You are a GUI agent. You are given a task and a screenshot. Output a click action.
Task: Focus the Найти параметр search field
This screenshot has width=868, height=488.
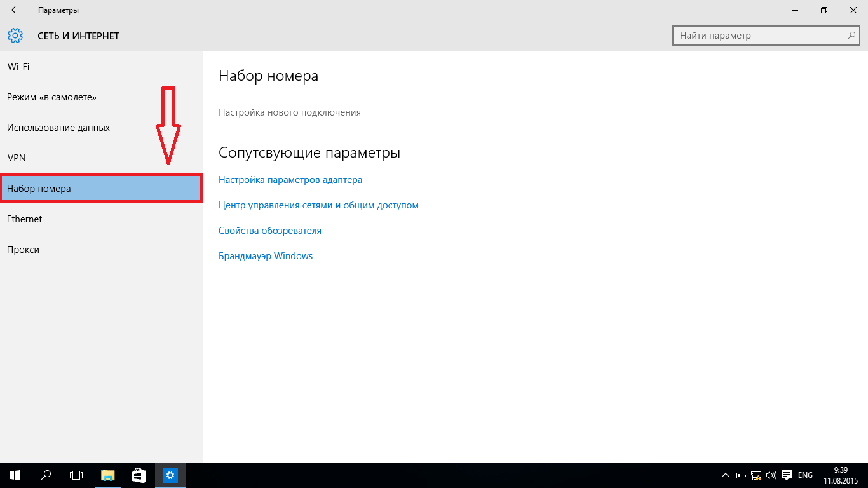tap(767, 36)
